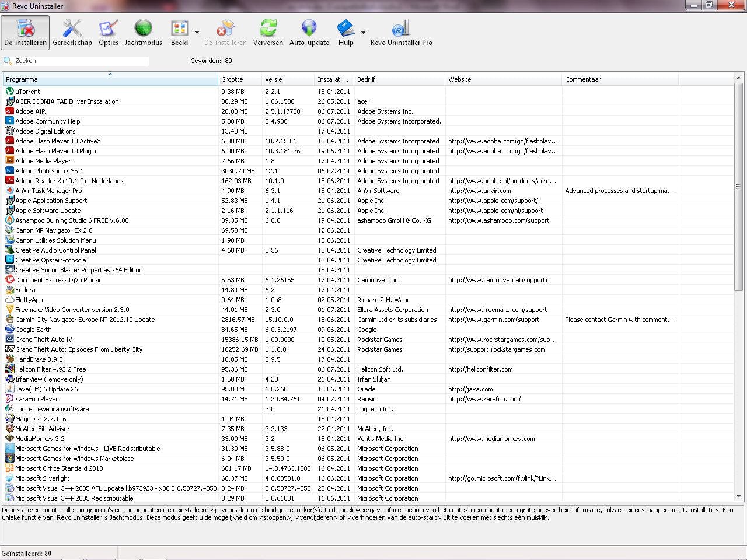Click the scroll-up arrow of the program list
Image resolution: width=747 pixels, height=560 pixels.
739,78
